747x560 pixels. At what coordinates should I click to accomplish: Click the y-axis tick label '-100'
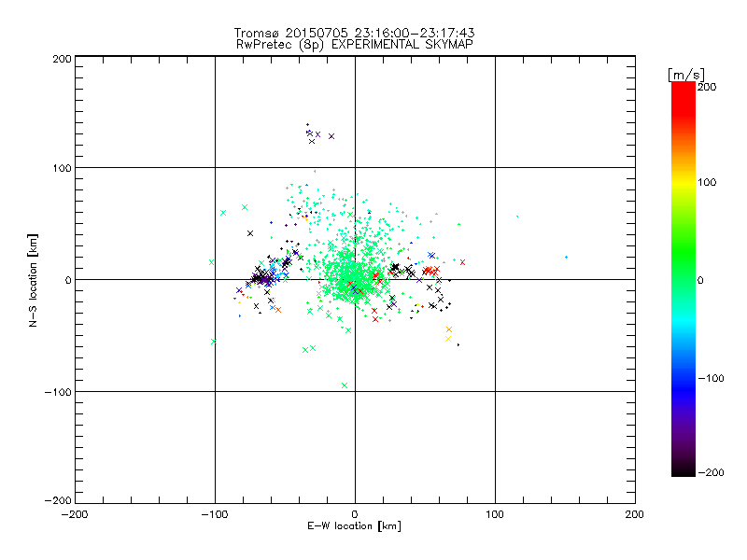[58, 392]
